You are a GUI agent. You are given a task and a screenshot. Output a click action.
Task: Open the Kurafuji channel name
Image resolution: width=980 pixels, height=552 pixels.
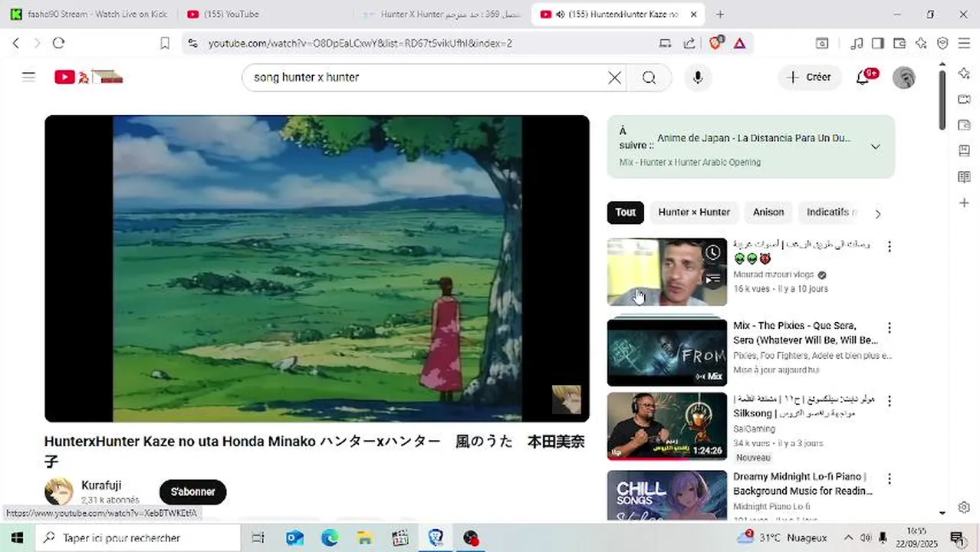point(101,485)
